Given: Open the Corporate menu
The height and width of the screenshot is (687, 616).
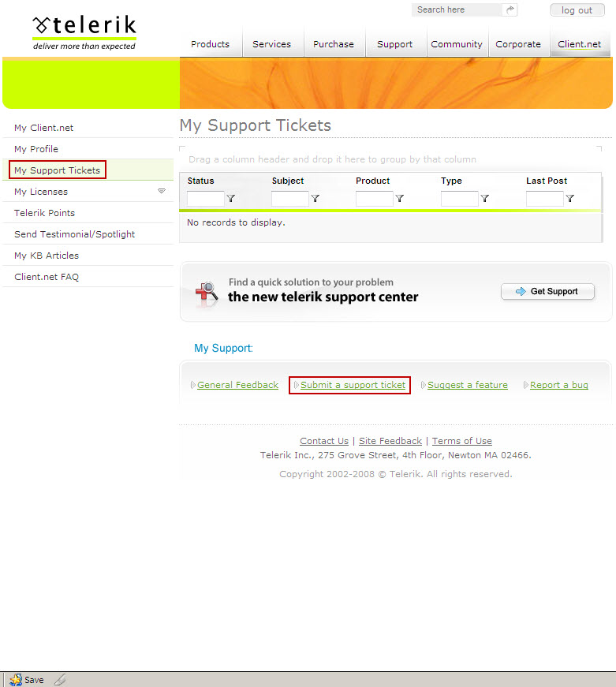Looking at the screenshot, I should pos(518,44).
